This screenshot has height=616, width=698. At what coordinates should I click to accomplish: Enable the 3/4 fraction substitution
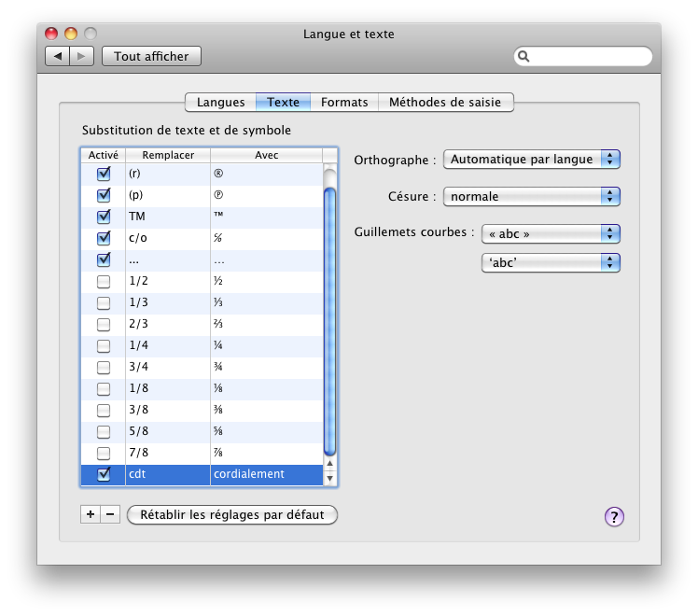click(x=104, y=367)
